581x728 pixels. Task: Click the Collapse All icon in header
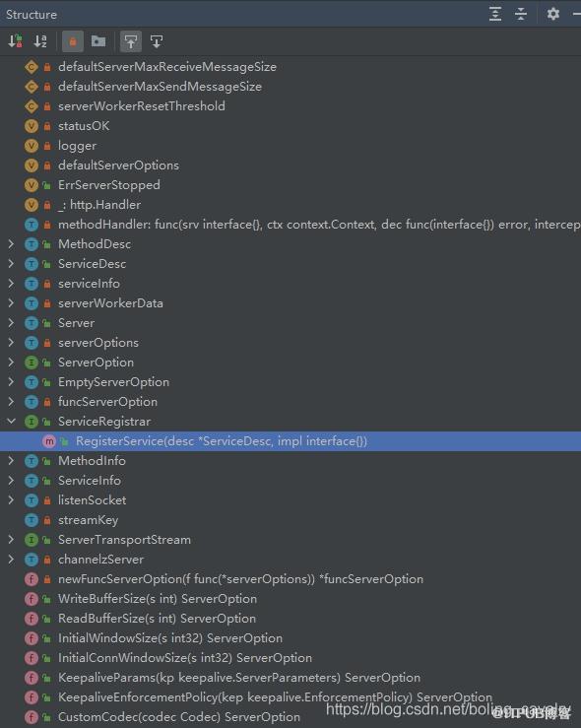pos(521,14)
